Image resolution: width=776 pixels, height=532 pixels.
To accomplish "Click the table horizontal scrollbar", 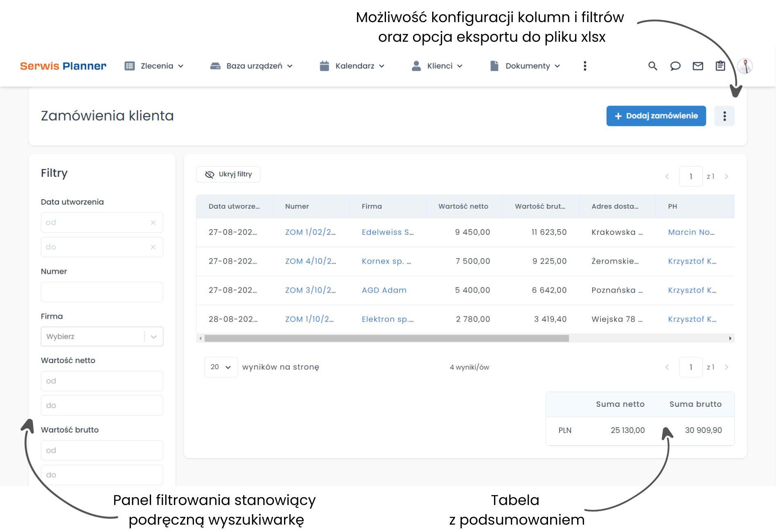I will pos(386,338).
